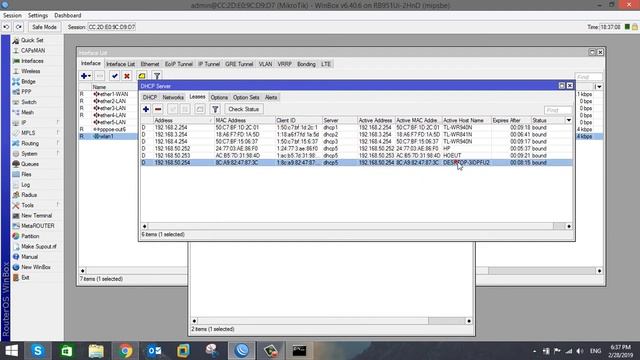Expand MPLS submenu in sidebar
The height and width of the screenshot is (360, 640).
(58, 133)
